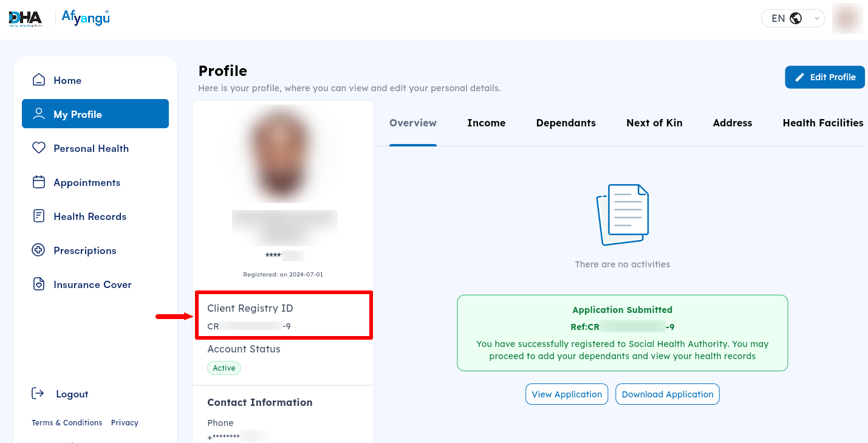868x443 pixels.
Task: Click the calendar icon for Appointments
Action: point(39,182)
